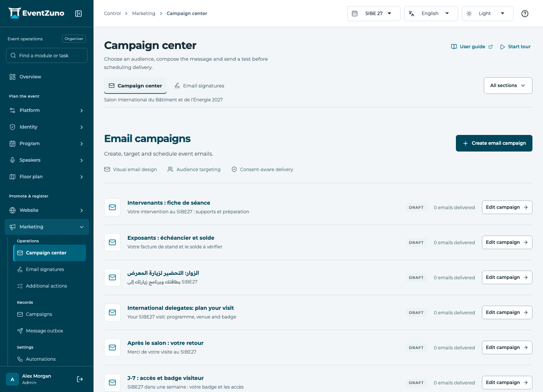Click the Marketing breadcrumb link
This screenshot has height=392, width=543.
point(144,14)
